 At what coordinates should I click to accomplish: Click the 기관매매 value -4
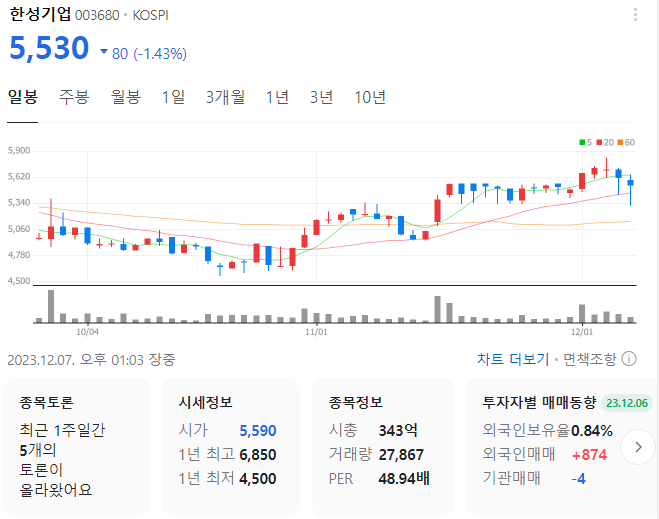(579, 479)
